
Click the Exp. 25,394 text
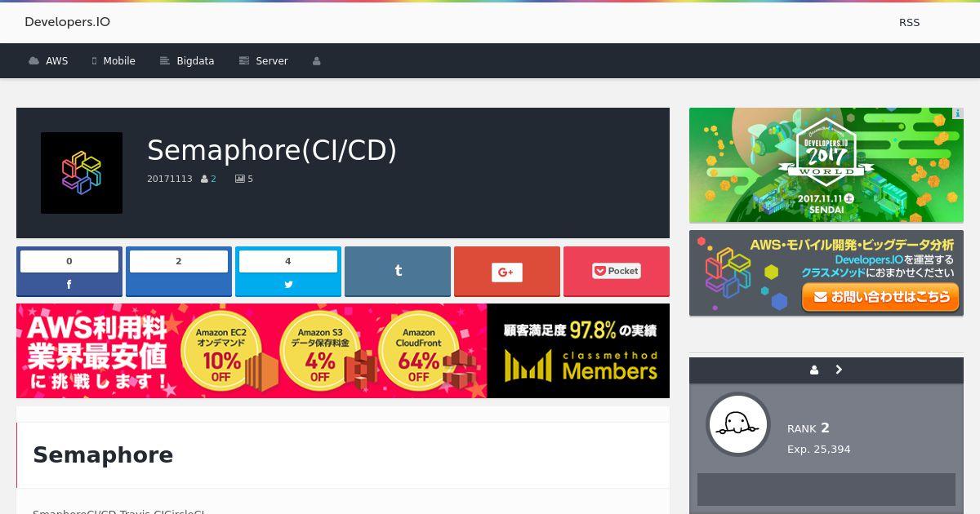819,450
